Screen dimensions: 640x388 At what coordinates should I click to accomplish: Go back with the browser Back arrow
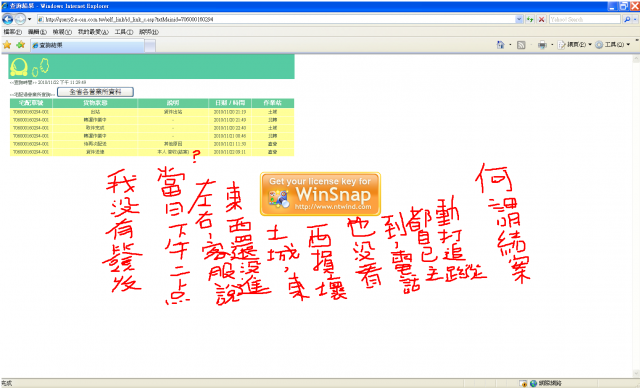click(x=7, y=19)
